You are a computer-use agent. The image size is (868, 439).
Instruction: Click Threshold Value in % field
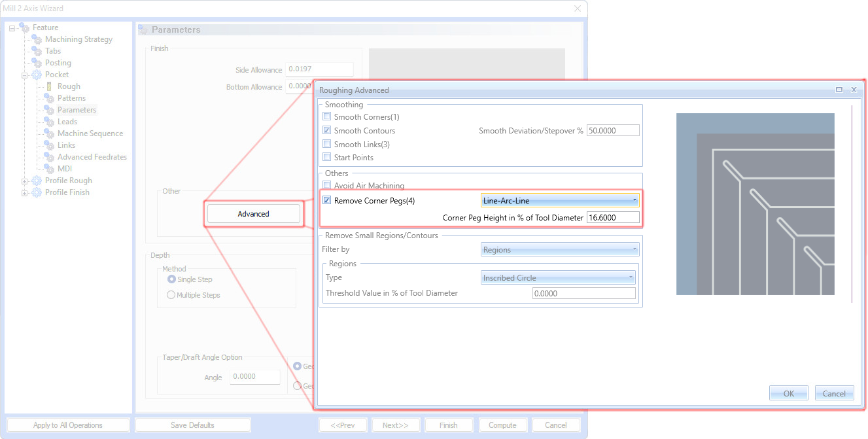tap(584, 294)
